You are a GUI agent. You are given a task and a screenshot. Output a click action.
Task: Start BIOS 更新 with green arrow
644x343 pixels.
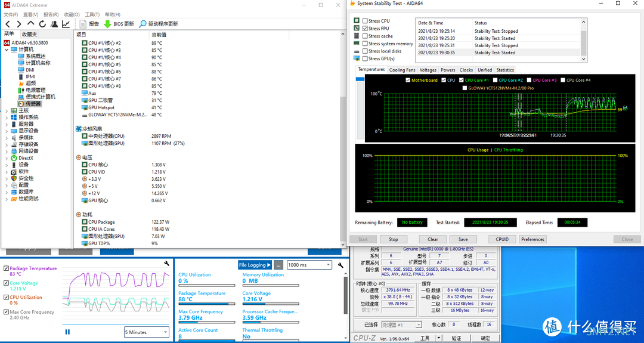119,24
